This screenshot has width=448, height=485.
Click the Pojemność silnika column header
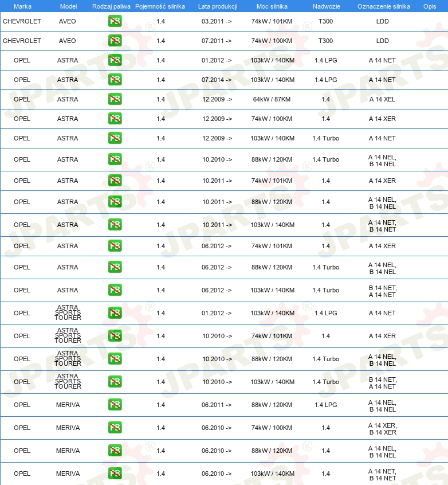[160, 6]
